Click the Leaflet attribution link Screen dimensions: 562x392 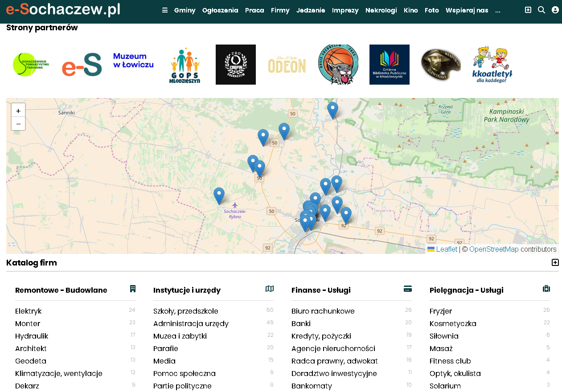coord(447,249)
